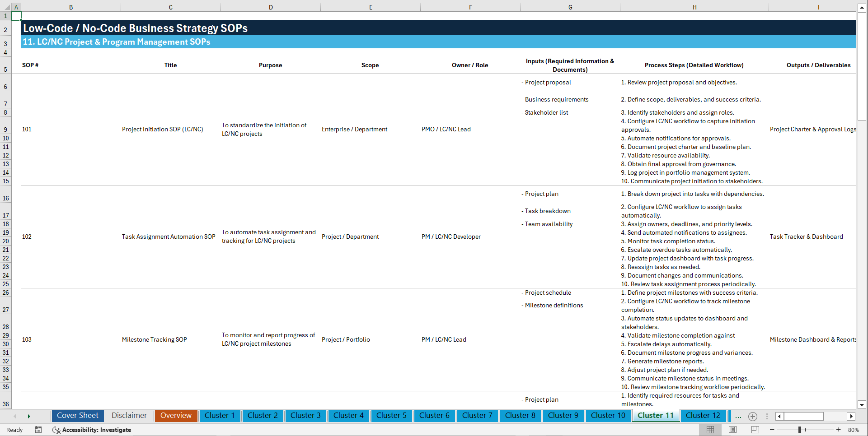Switch to the Cluster 5 tab

click(x=391, y=416)
